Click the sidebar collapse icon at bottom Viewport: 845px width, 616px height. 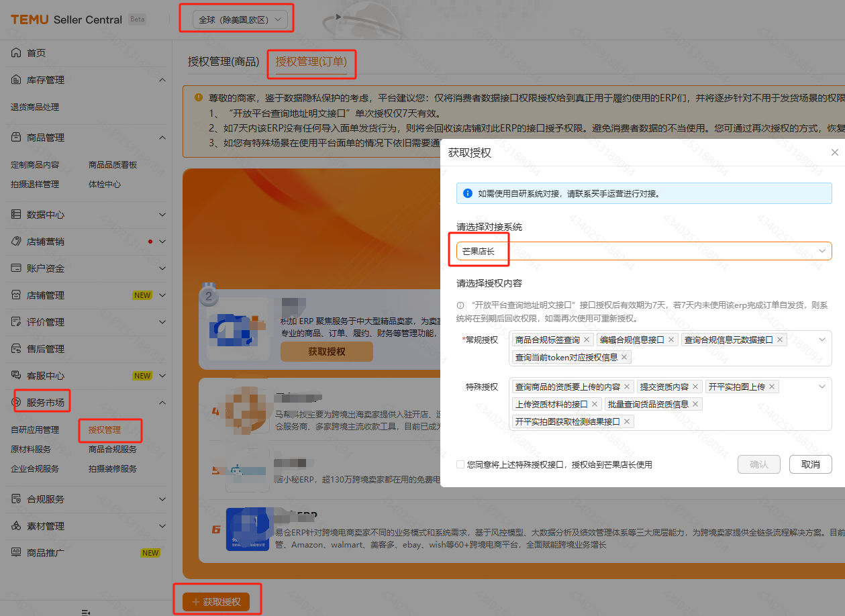coord(86,612)
